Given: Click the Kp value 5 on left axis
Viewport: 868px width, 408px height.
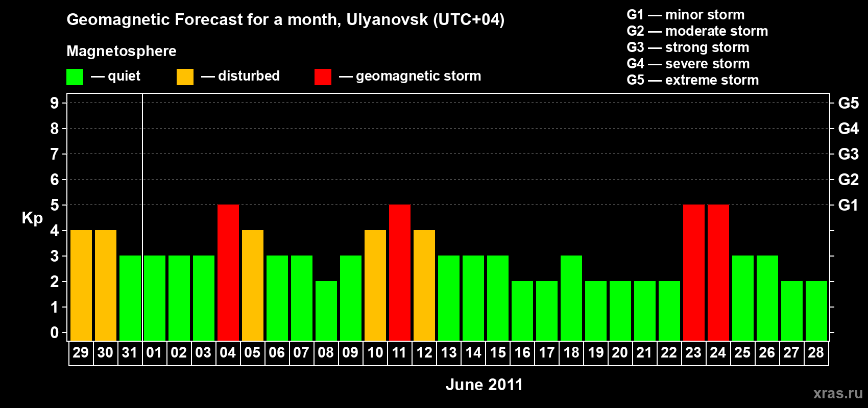Looking at the screenshot, I should pyautogui.click(x=55, y=205).
